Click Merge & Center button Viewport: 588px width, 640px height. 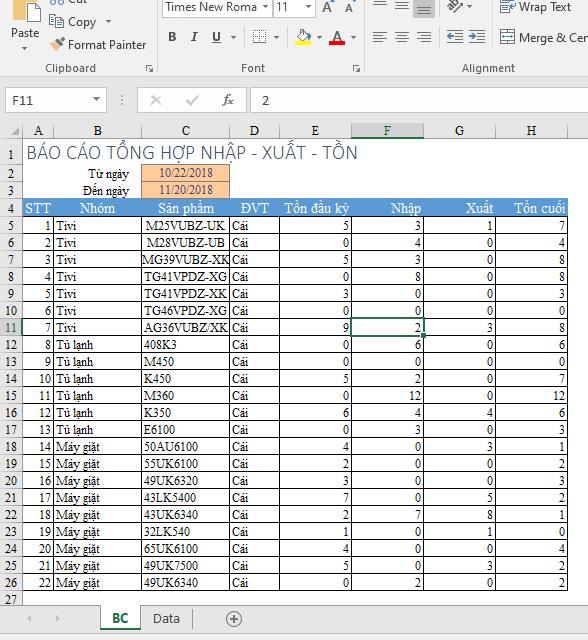pyautogui.click(x=544, y=38)
